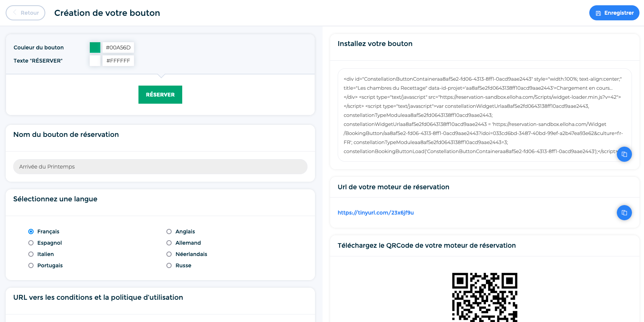
Task: Open the tinyurl.com booking engine link
Action: [376, 213]
